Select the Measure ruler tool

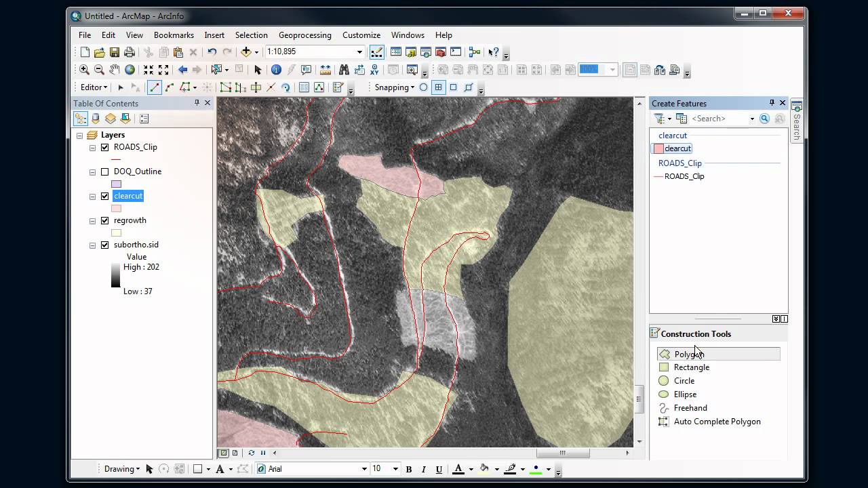coord(325,70)
